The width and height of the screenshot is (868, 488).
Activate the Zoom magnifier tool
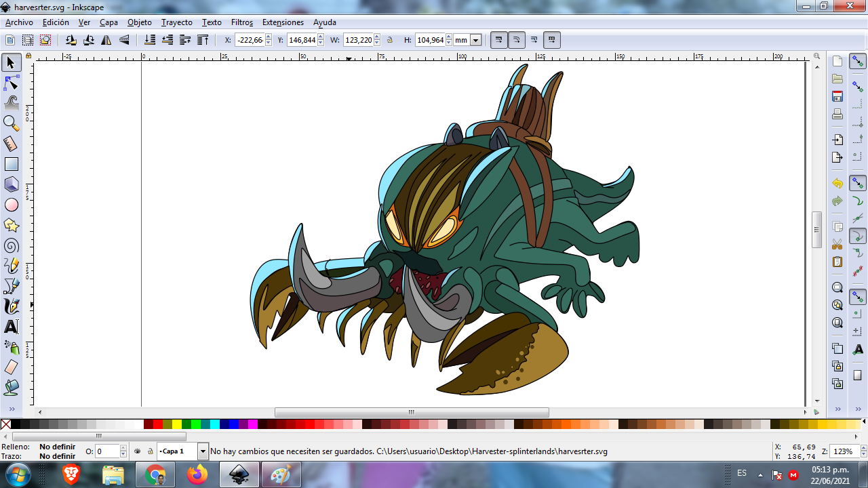(x=11, y=123)
